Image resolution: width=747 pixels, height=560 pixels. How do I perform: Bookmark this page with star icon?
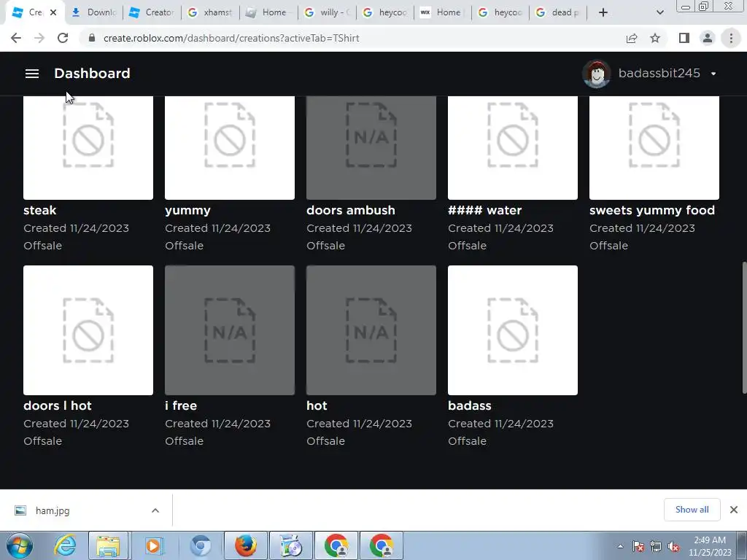pyautogui.click(x=655, y=38)
